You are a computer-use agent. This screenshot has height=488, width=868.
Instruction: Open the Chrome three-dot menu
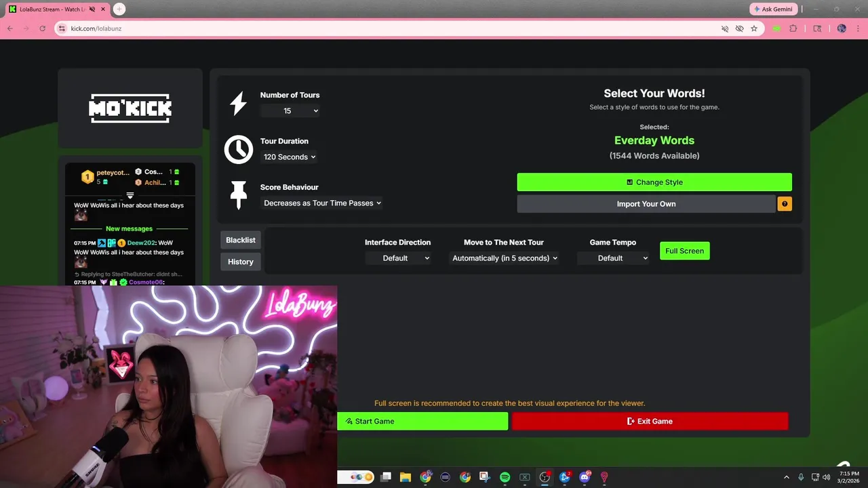click(858, 28)
